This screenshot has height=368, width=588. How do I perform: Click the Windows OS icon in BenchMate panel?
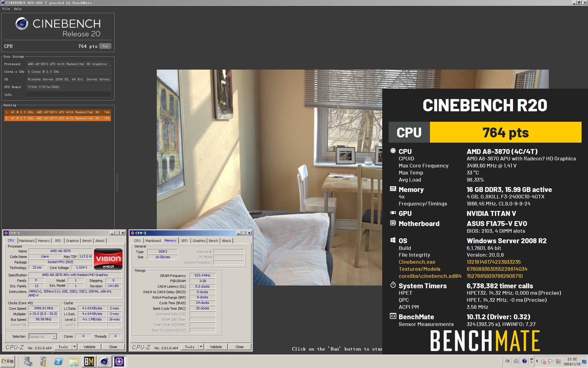[x=393, y=240]
